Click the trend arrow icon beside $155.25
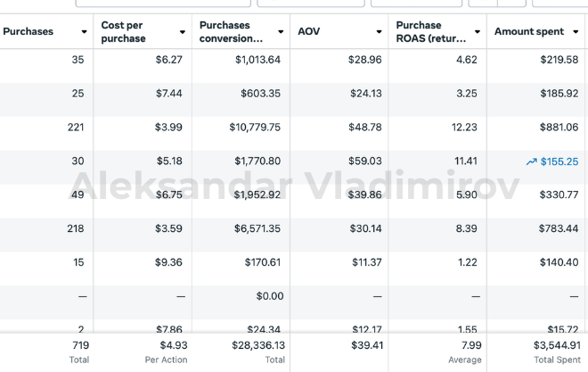The width and height of the screenshot is (588, 372). click(x=532, y=161)
